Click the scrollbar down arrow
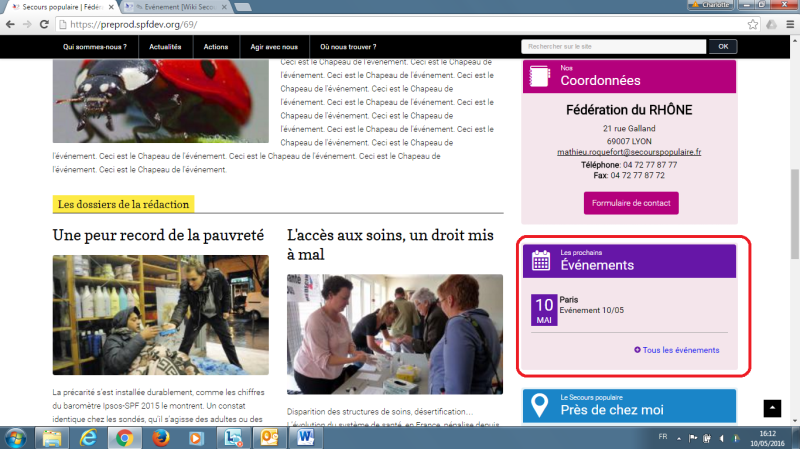 [x=795, y=421]
